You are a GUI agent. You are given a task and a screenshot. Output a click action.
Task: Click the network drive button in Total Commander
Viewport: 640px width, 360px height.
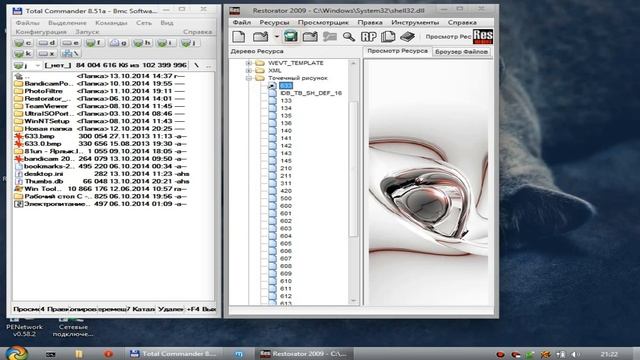coord(70,53)
